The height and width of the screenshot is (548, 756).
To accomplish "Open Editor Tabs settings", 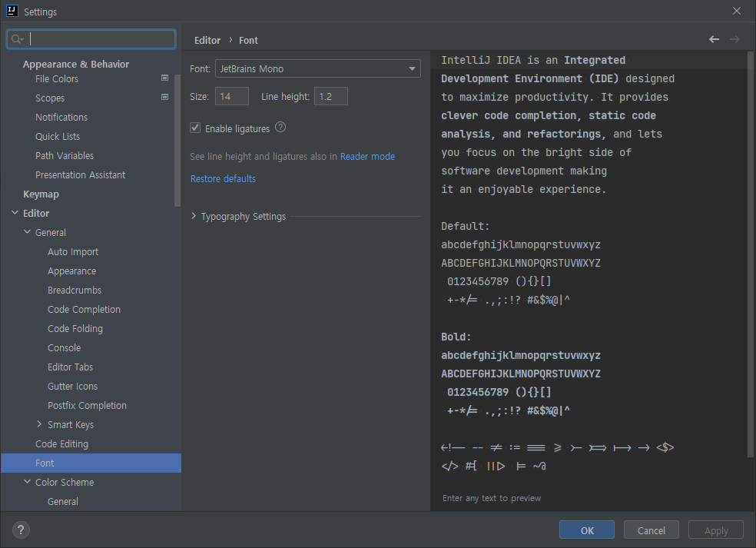I will coord(70,367).
